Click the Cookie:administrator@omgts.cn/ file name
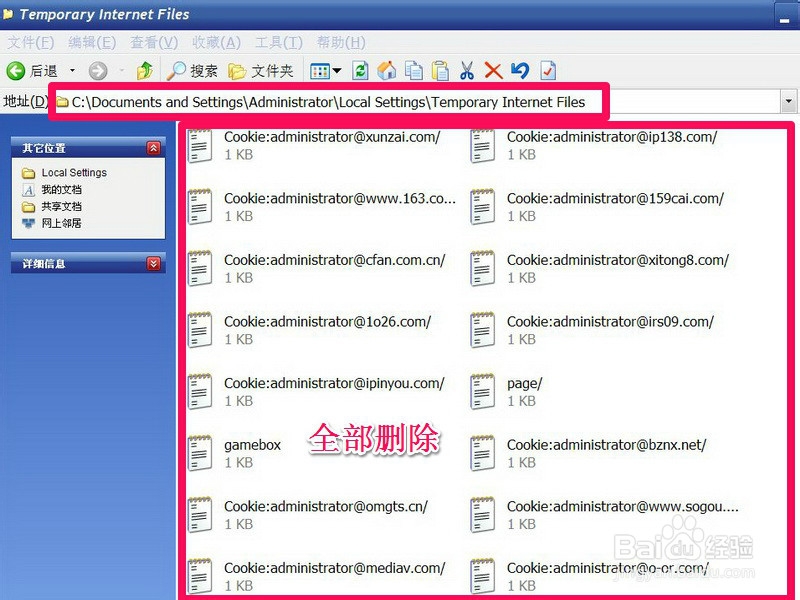The height and width of the screenshot is (600, 800). point(326,507)
